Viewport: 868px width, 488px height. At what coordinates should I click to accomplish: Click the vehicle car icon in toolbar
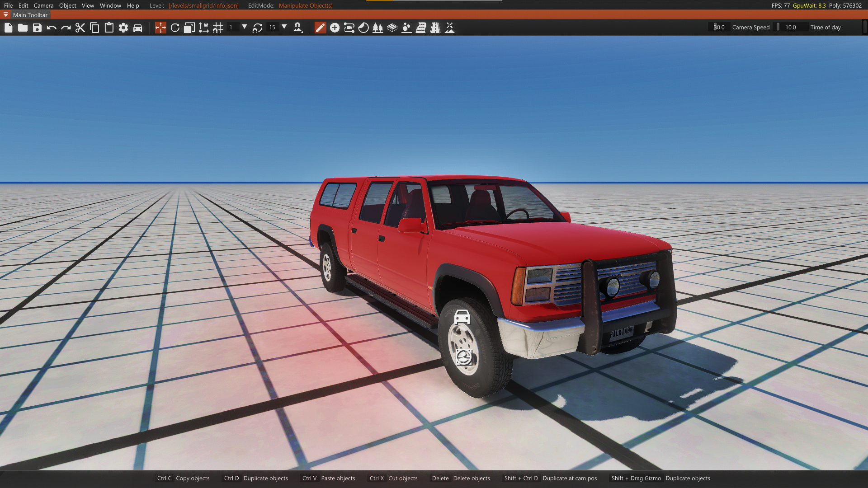tap(138, 28)
